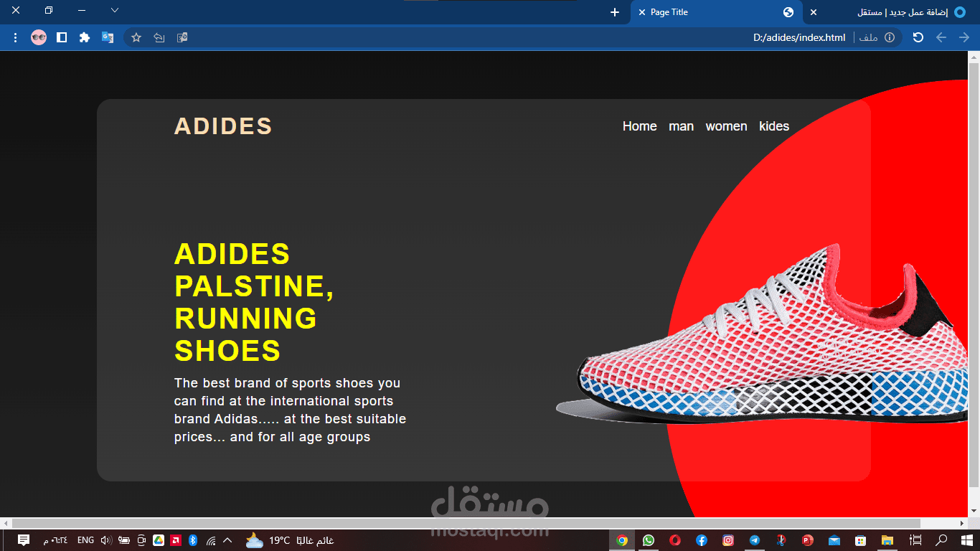Open Google Drive tray icon
The image size is (980, 551).
pos(159,540)
